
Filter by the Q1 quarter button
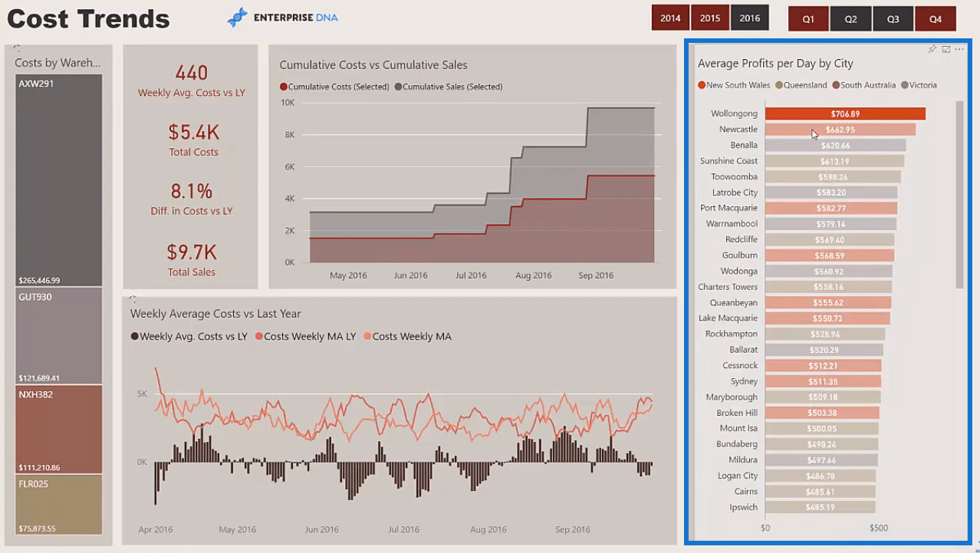point(808,19)
